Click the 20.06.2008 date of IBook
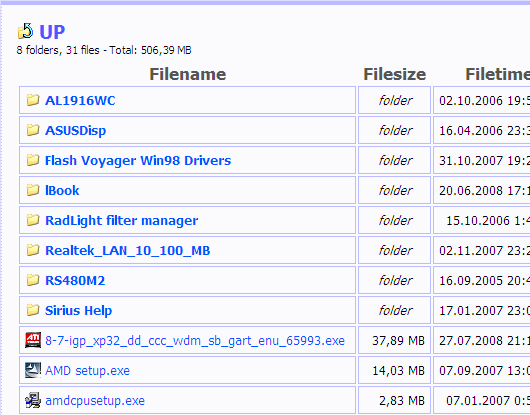Viewport: 530px width, 415px height. point(484,190)
